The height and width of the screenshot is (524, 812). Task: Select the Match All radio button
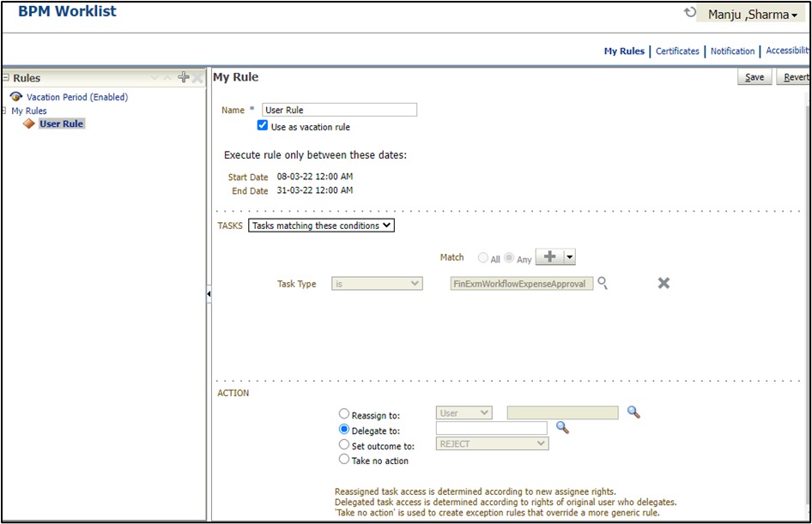(x=482, y=257)
